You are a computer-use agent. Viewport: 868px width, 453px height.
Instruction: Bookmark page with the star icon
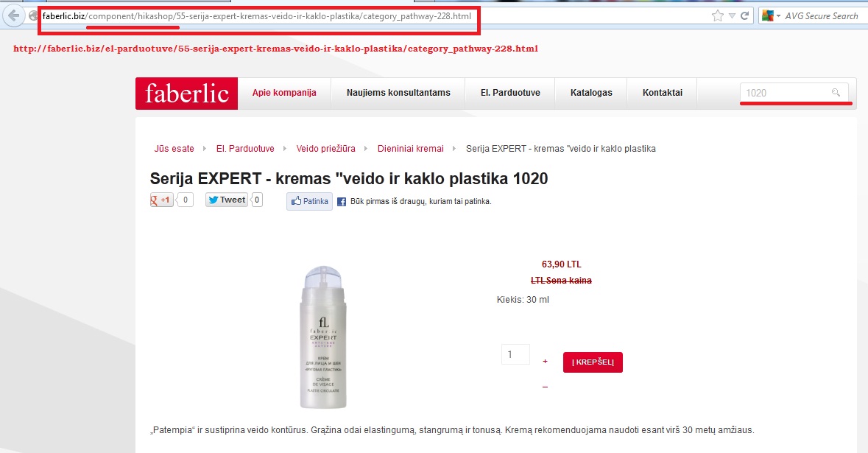[x=717, y=15]
